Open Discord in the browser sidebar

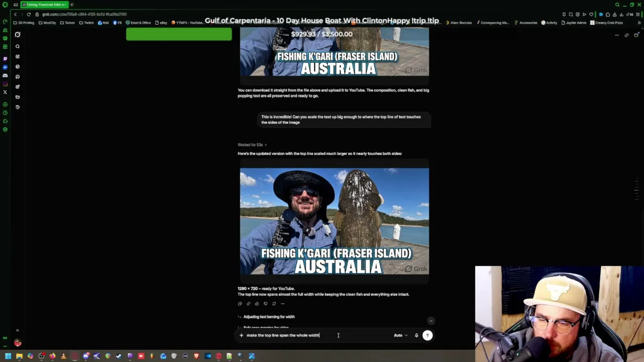click(x=5, y=76)
